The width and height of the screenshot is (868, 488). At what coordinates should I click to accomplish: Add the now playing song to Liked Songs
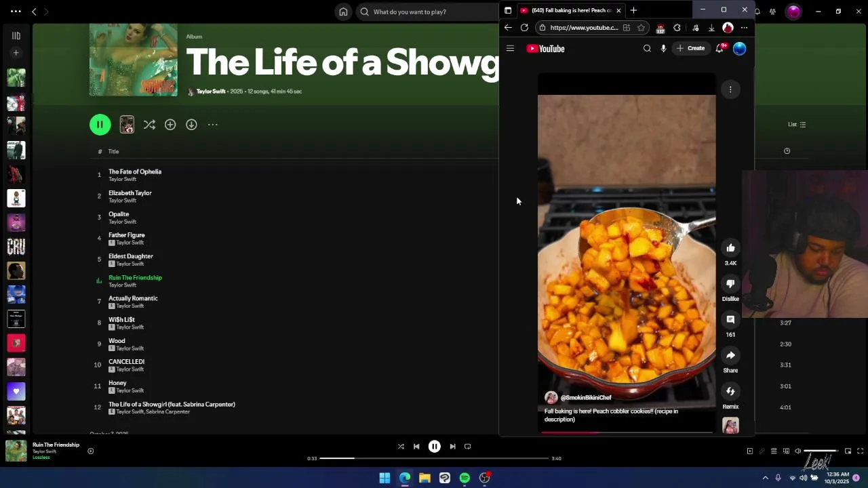(x=90, y=451)
